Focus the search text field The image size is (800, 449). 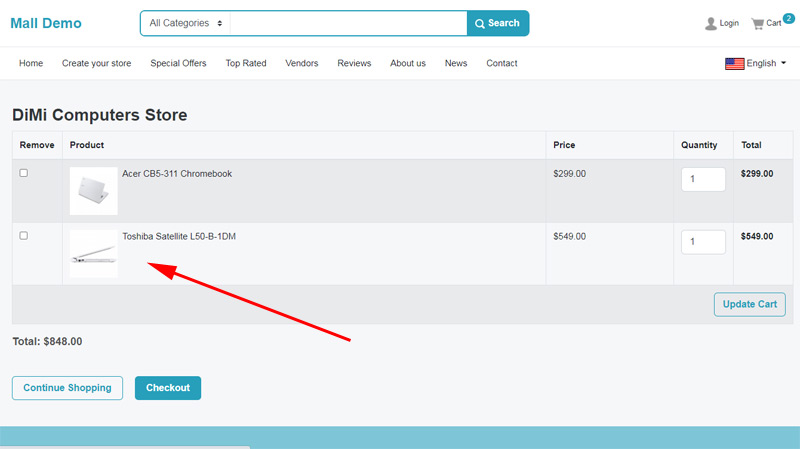tap(348, 23)
